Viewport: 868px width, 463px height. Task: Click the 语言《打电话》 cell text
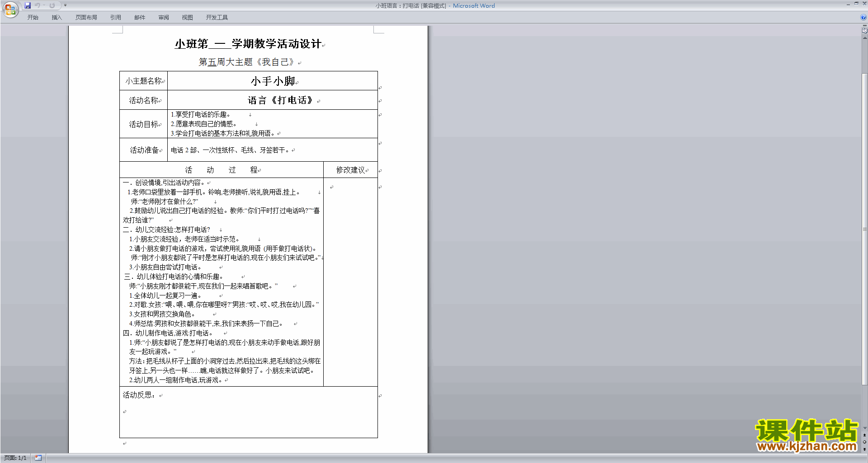point(282,100)
